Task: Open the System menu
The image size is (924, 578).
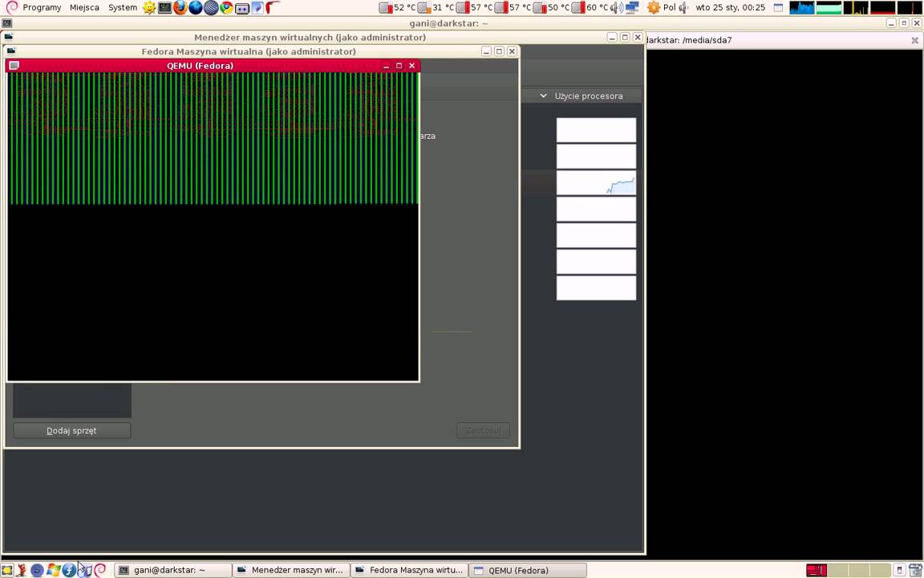Action: [123, 8]
